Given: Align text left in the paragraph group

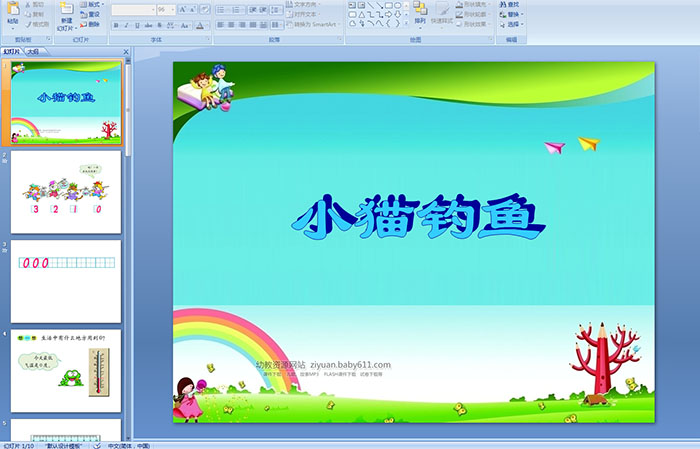Looking at the screenshot, I should tap(221, 25).
